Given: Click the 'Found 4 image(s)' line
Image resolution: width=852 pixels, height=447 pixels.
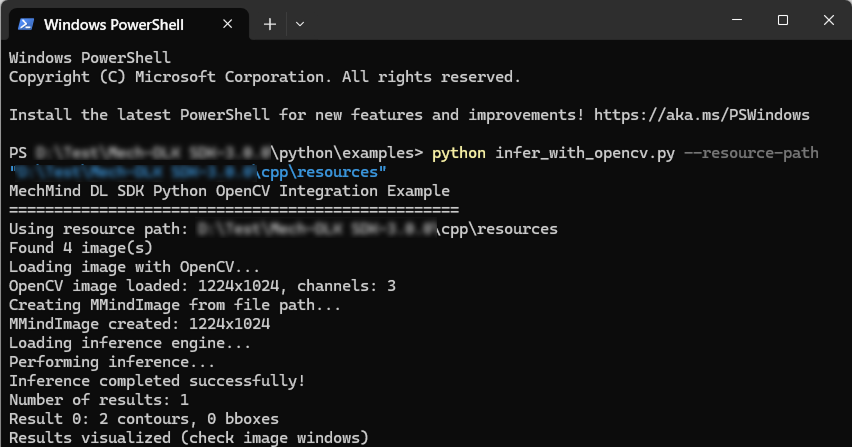Looking at the screenshot, I should (81, 248).
